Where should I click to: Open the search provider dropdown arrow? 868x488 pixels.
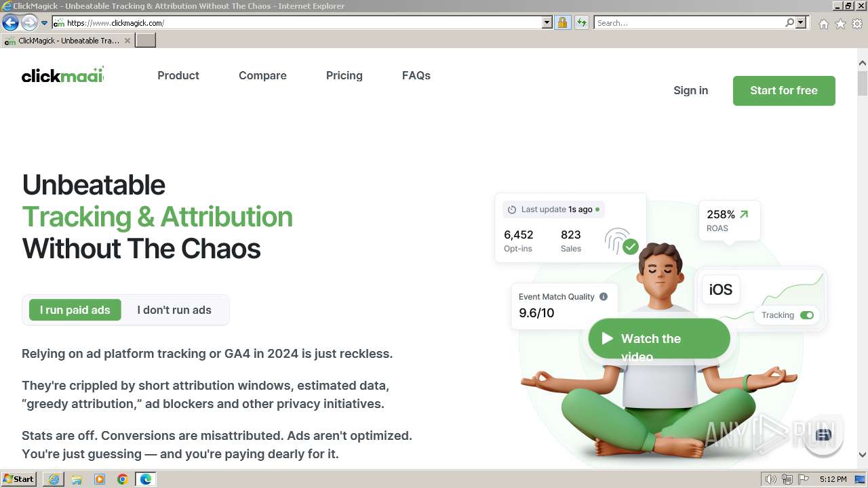tap(802, 22)
